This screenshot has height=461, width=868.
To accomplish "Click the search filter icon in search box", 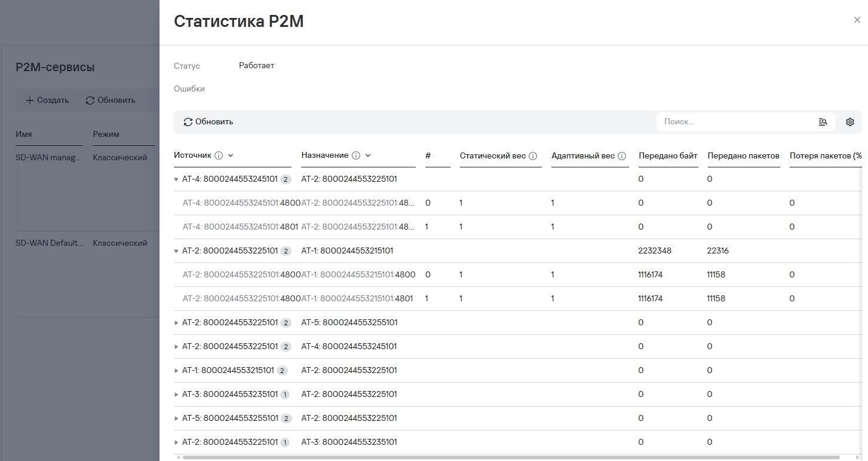I will pyautogui.click(x=823, y=122).
